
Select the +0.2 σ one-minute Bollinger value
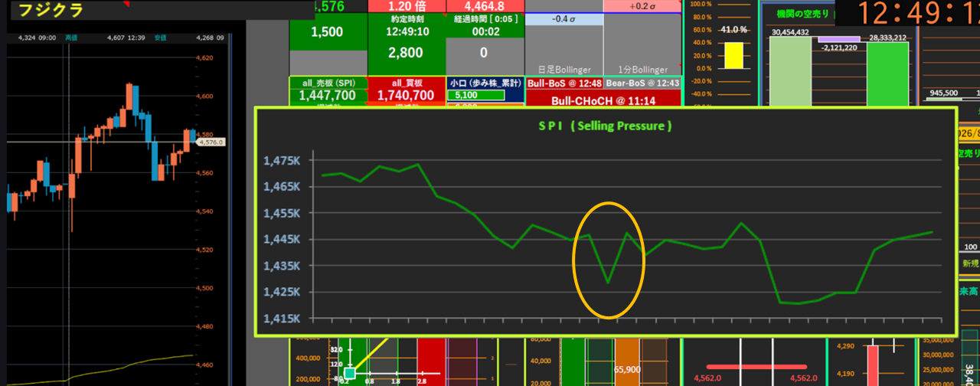643,6
